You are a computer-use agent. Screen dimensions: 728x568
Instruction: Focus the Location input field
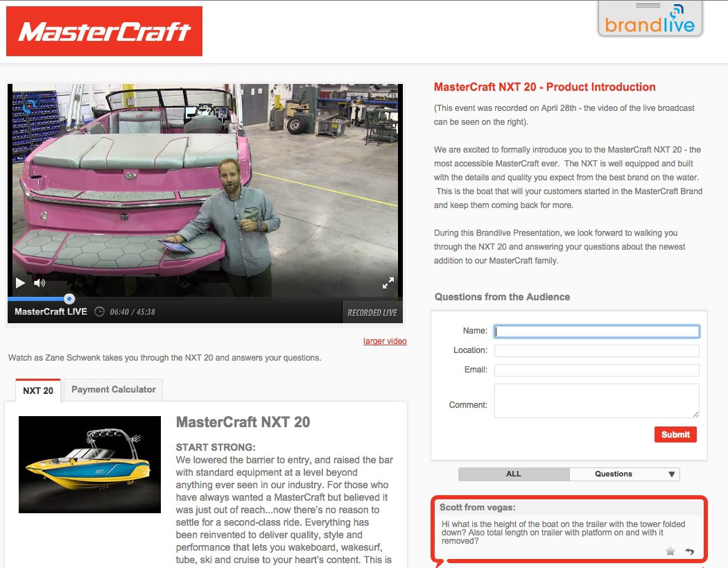(x=596, y=351)
